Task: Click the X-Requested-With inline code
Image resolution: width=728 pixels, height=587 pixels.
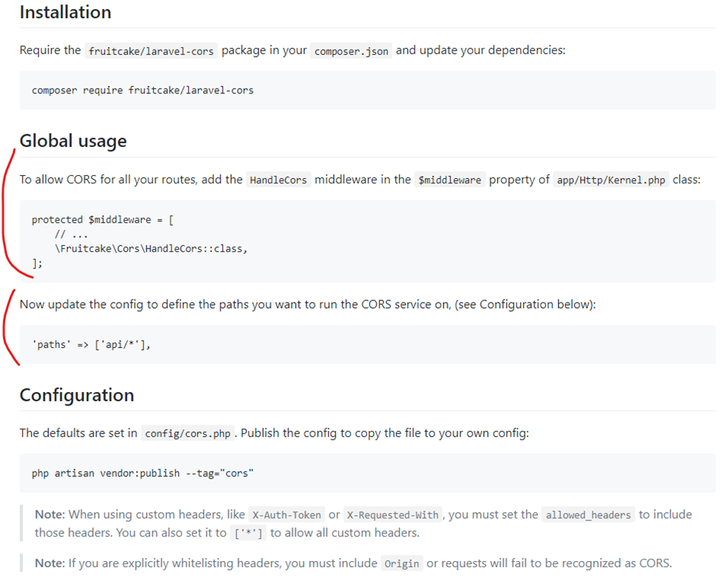Action: pos(394,515)
